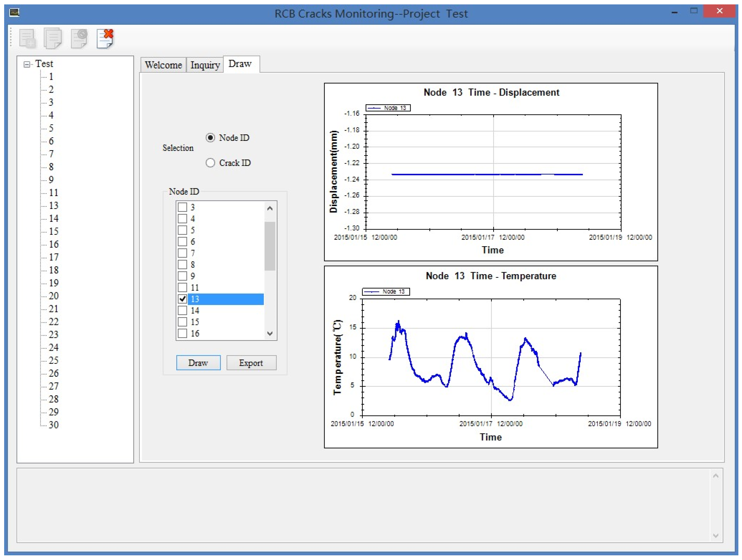Collapse the Test tree root node

click(27, 64)
